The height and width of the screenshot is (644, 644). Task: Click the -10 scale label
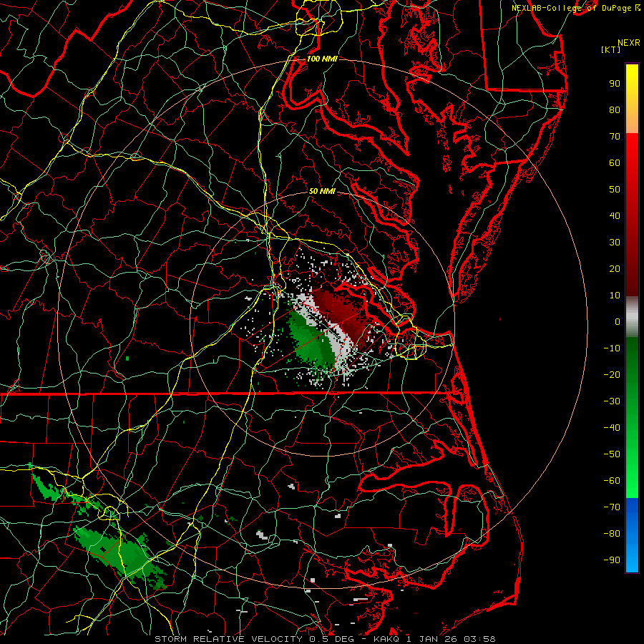click(x=612, y=348)
